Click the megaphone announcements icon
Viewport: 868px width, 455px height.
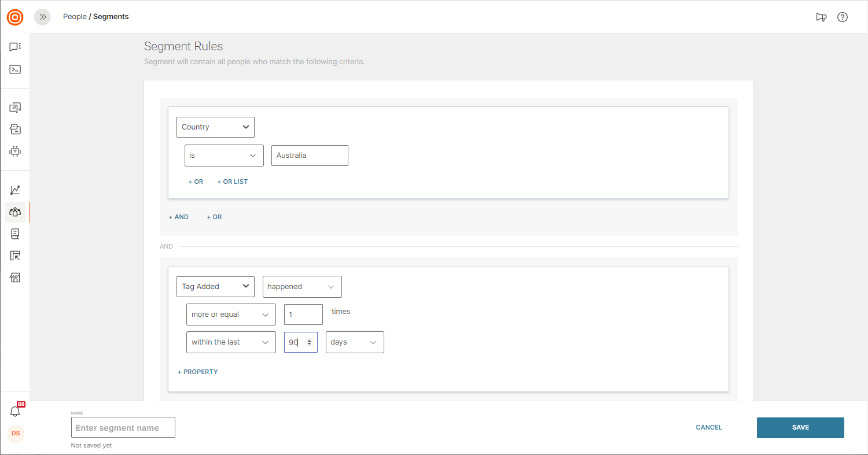(x=821, y=17)
